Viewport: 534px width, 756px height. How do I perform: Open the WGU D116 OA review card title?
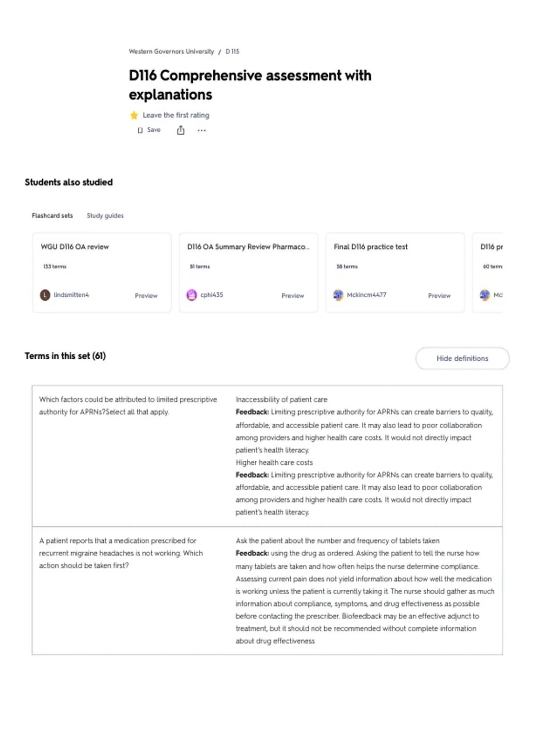click(x=75, y=247)
